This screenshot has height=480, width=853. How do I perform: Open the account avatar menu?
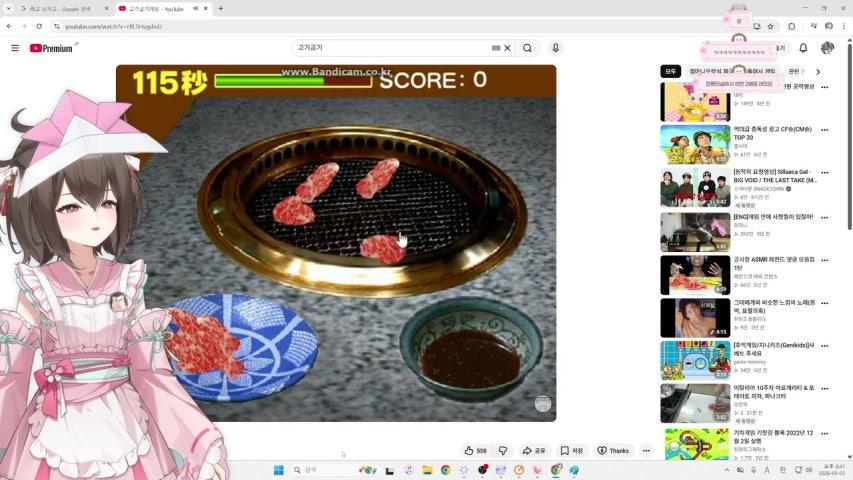tap(827, 48)
